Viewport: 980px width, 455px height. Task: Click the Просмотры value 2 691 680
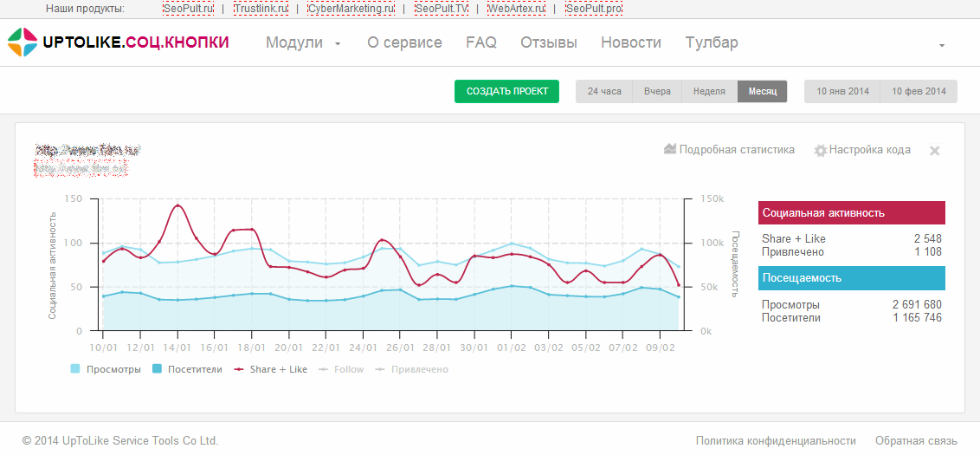(x=917, y=305)
